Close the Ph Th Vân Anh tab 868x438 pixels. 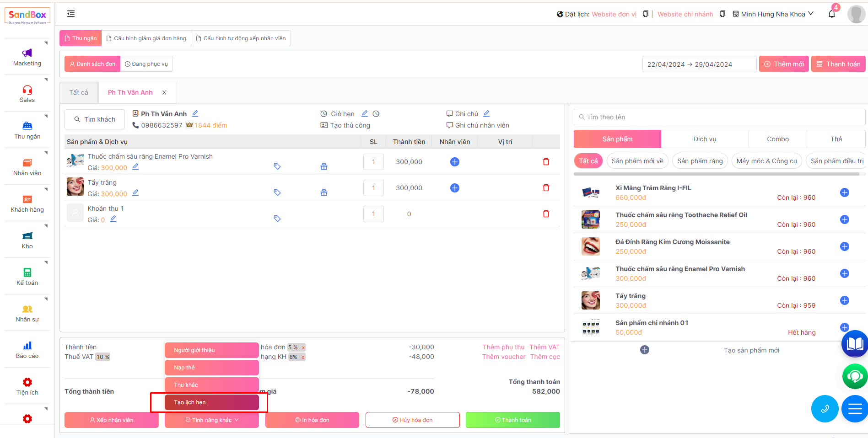164,92
